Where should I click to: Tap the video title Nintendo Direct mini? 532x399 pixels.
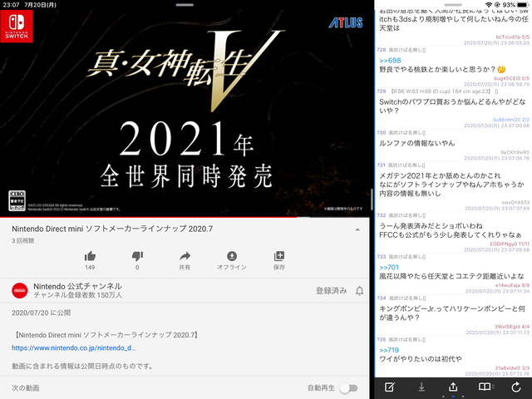pos(112,229)
